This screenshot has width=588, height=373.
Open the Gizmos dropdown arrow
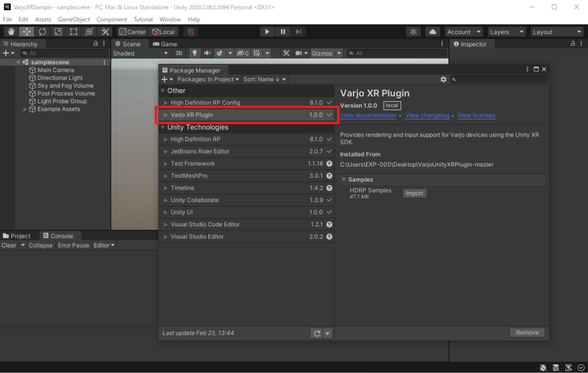(339, 53)
